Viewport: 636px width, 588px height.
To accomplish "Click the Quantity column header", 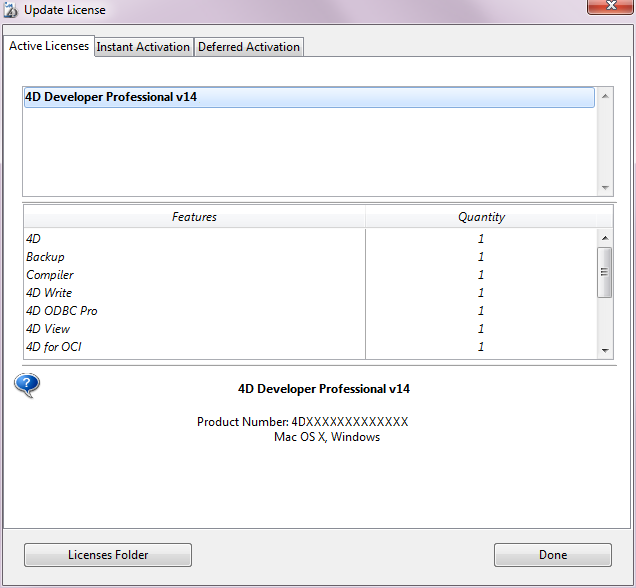I will coord(481,217).
